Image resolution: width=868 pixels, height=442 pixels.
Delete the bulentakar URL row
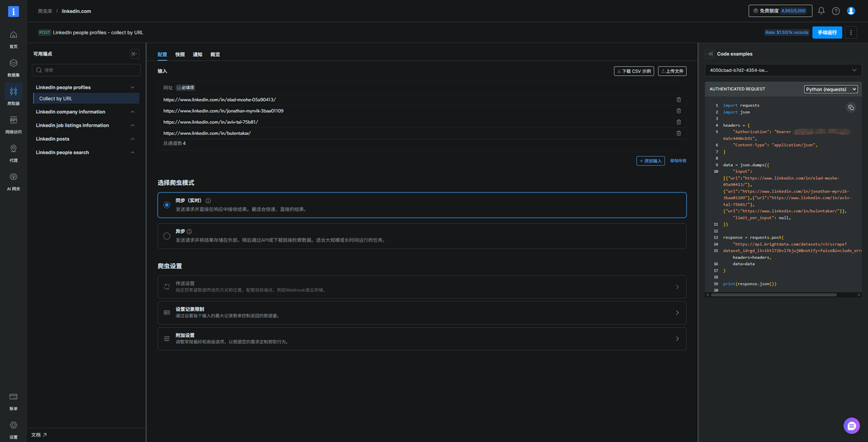tap(679, 133)
